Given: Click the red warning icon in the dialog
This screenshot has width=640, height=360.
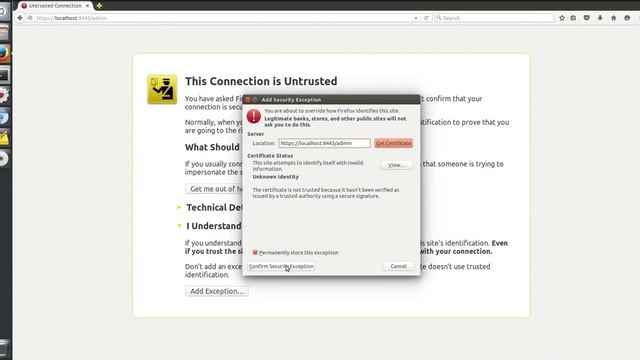Looking at the screenshot, I should 253,116.
